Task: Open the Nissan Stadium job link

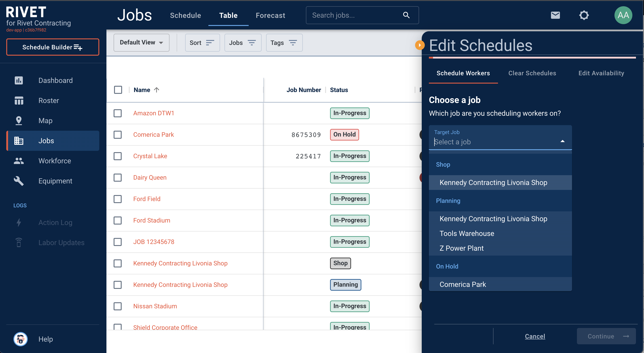Action: [x=155, y=306]
